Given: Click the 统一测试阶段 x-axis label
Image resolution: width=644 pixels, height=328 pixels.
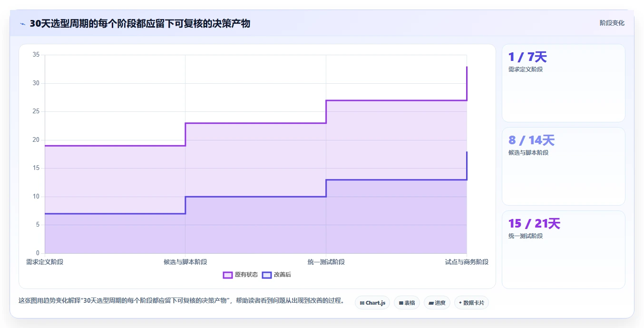Looking at the screenshot, I should 326,262.
